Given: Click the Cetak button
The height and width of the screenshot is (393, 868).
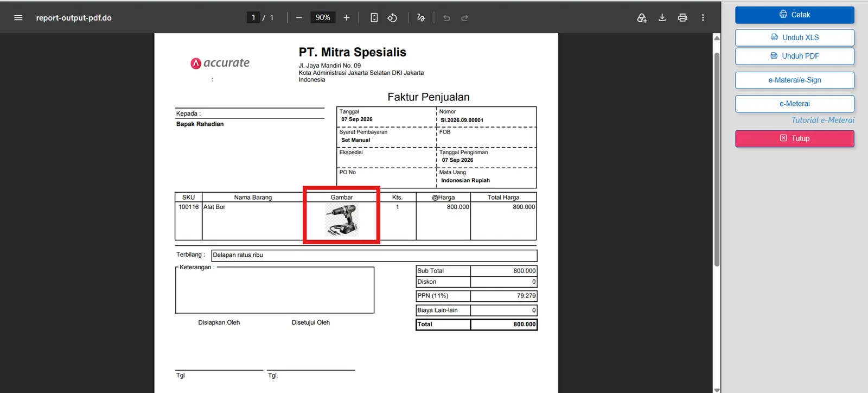Looking at the screenshot, I should [795, 15].
